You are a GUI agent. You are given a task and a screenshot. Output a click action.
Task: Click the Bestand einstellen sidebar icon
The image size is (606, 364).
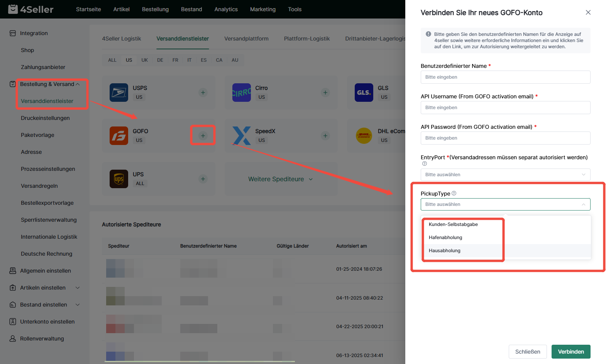(x=13, y=305)
